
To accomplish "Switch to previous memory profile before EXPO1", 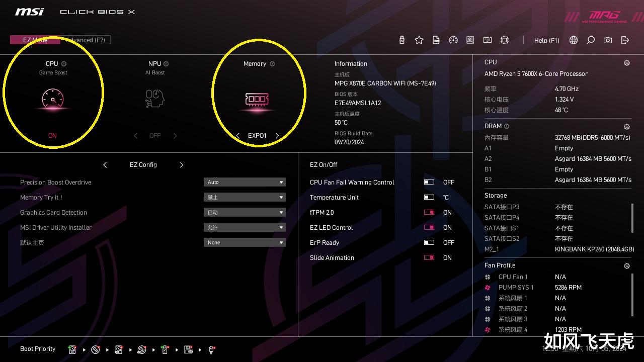I will pos(238,136).
